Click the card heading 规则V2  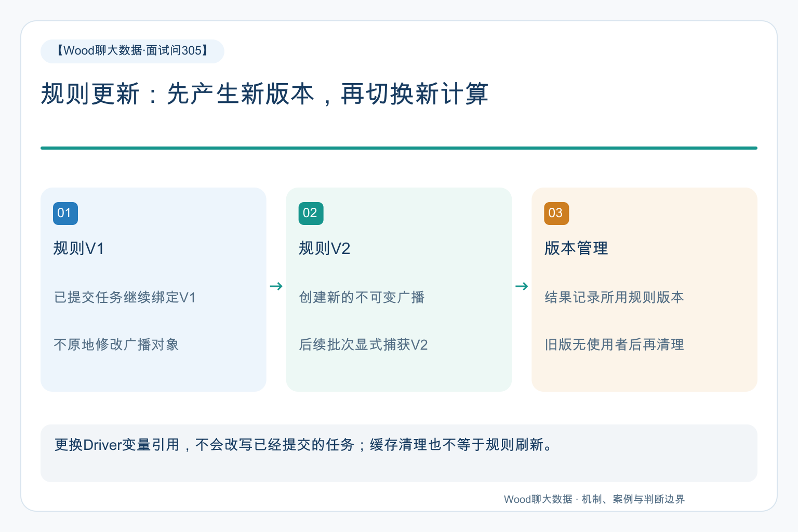tap(325, 248)
